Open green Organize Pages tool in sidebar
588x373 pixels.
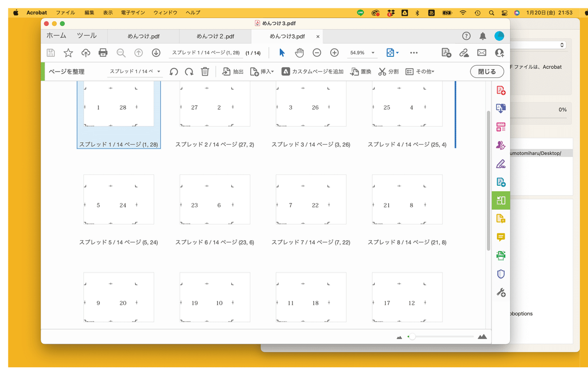pos(501,200)
